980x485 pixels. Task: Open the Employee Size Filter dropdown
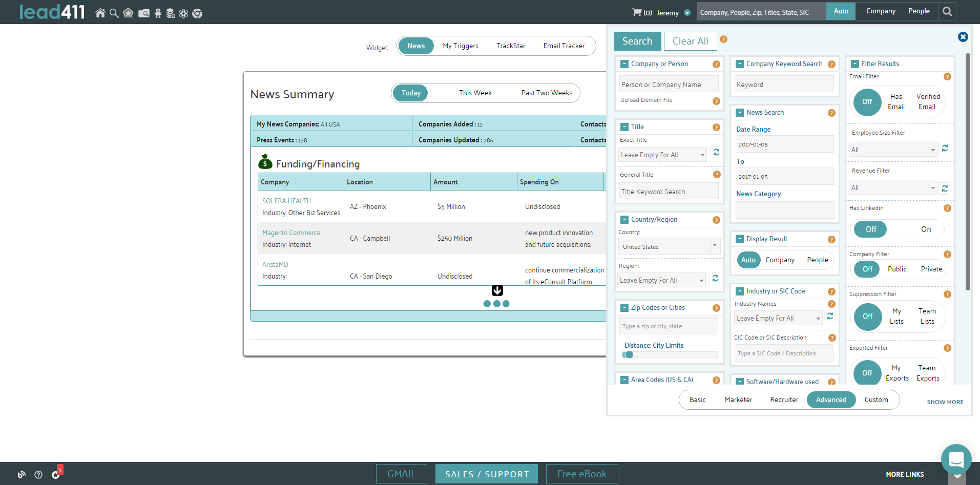(893, 150)
